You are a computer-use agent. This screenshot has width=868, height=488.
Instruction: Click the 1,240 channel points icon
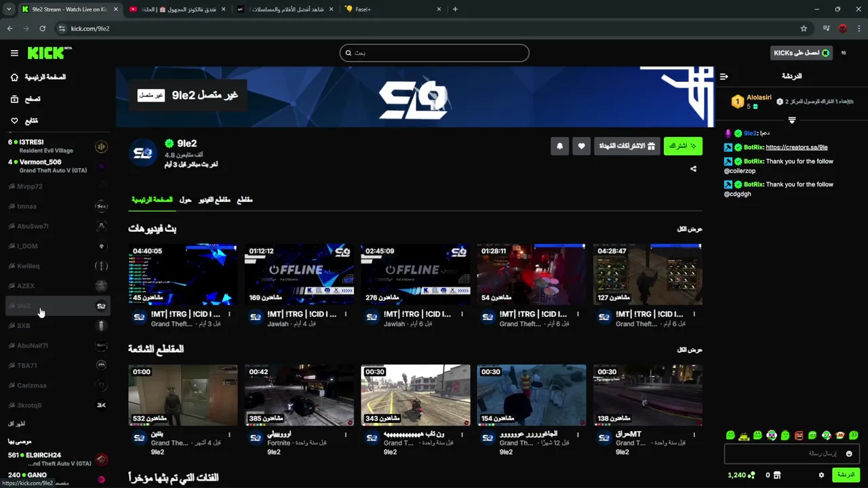(x=751, y=475)
